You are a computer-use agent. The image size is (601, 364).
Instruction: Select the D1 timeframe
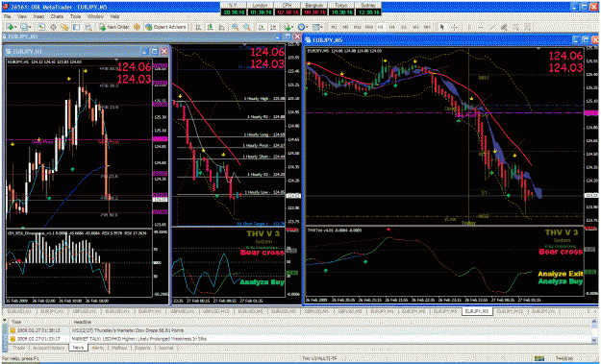point(404,27)
